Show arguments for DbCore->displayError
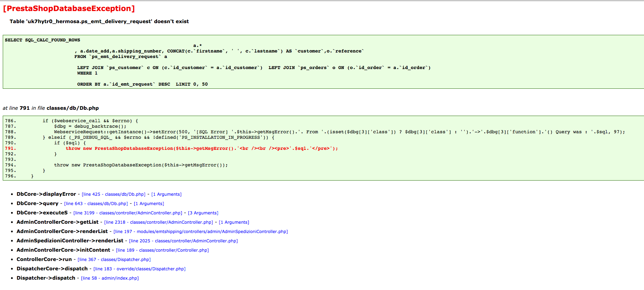Image resolution: width=644 pixels, height=290 pixels. [166, 194]
